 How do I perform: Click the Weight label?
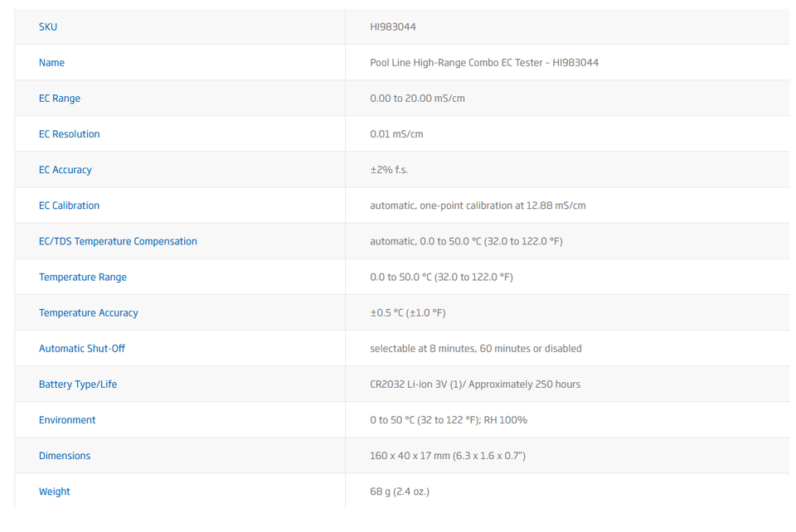[55, 491]
